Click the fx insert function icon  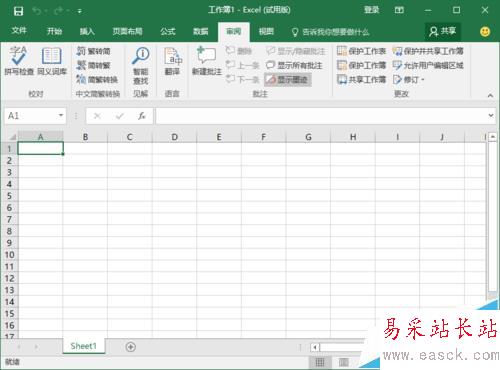coord(142,116)
